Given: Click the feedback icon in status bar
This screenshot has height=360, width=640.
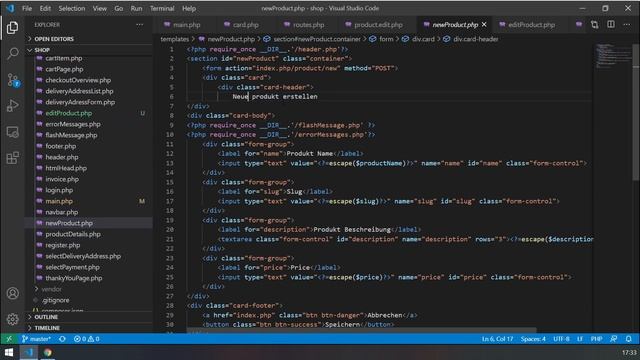Looking at the screenshot, I should [613, 339].
